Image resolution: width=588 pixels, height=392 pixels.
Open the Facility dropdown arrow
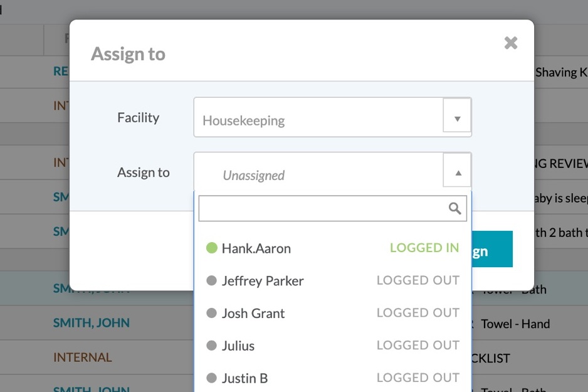click(457, 118)
